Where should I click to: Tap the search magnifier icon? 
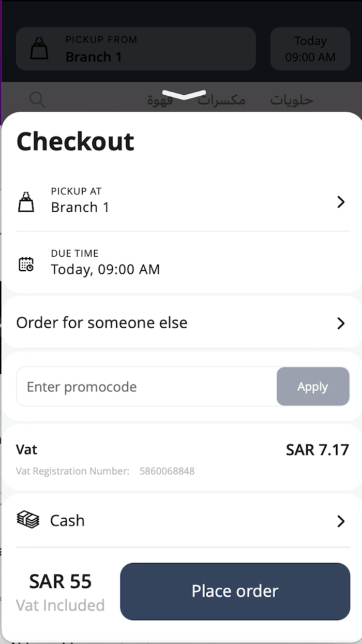pyautogui.click(x=37, y=99)
